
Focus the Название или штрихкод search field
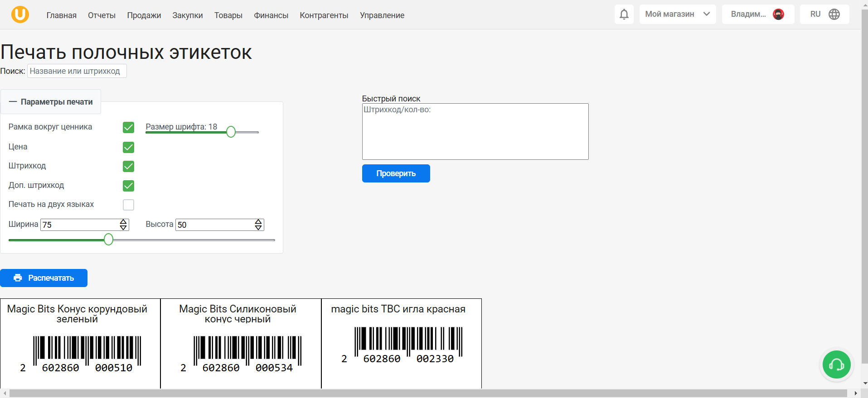click(x=77, y=71)
